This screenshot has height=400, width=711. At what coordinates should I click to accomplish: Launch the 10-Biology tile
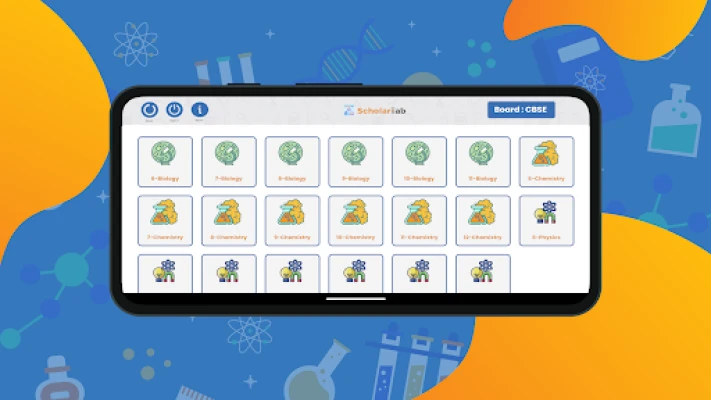pyautogui.click(x=419, y=161)
